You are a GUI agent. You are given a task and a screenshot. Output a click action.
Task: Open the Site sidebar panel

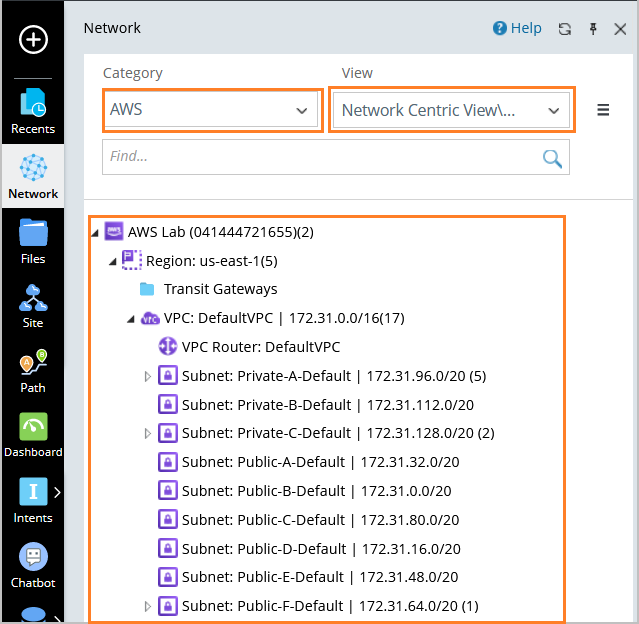(33, 306)
